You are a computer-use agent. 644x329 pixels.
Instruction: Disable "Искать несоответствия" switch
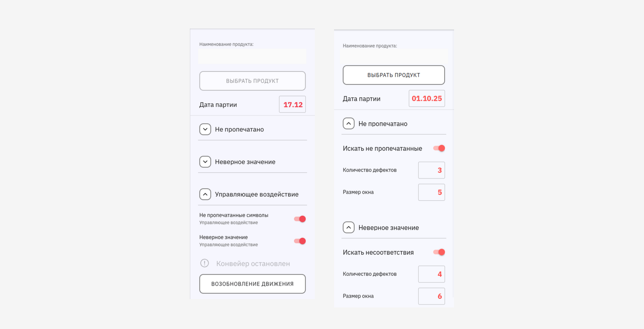pos(439,252)
